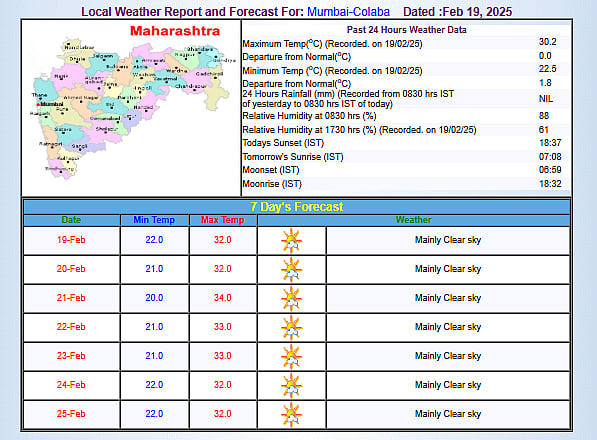The height and width of the screenshot is (440, 597).
Task: Click the weather icon for 23-Feb
Action: tap(292, 356)
